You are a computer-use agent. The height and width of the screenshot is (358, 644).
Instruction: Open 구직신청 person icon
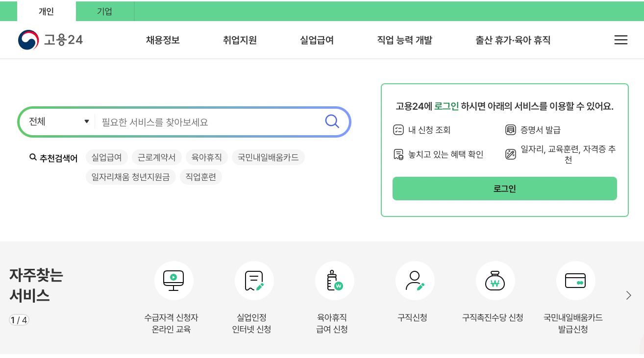[x=415, y=281]
